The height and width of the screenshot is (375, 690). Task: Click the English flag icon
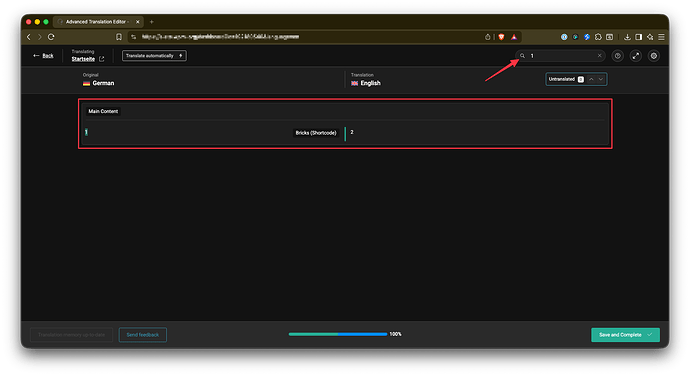[x=354, y=83]
